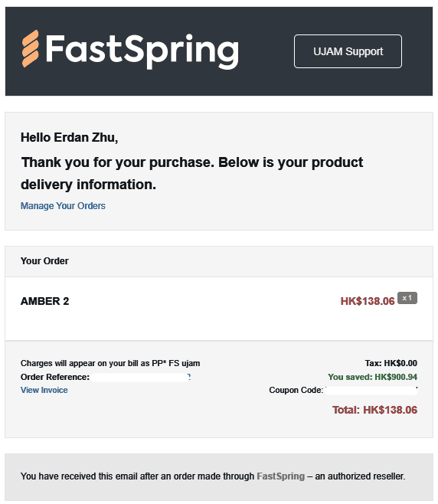Viewport: 438px width, 504px height.
Task: Click the redacted Coupon Code value
Action: pyautogui.click(x=371, y=390)
